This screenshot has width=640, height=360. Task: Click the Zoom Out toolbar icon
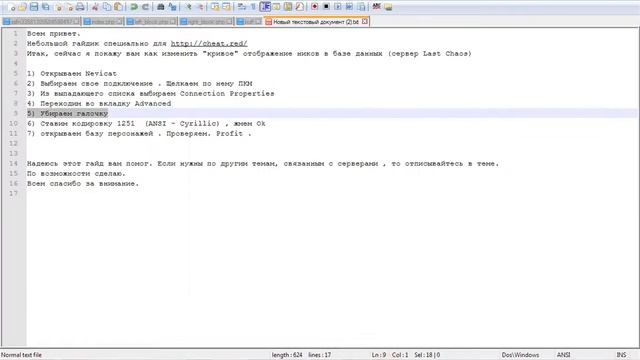200,7
